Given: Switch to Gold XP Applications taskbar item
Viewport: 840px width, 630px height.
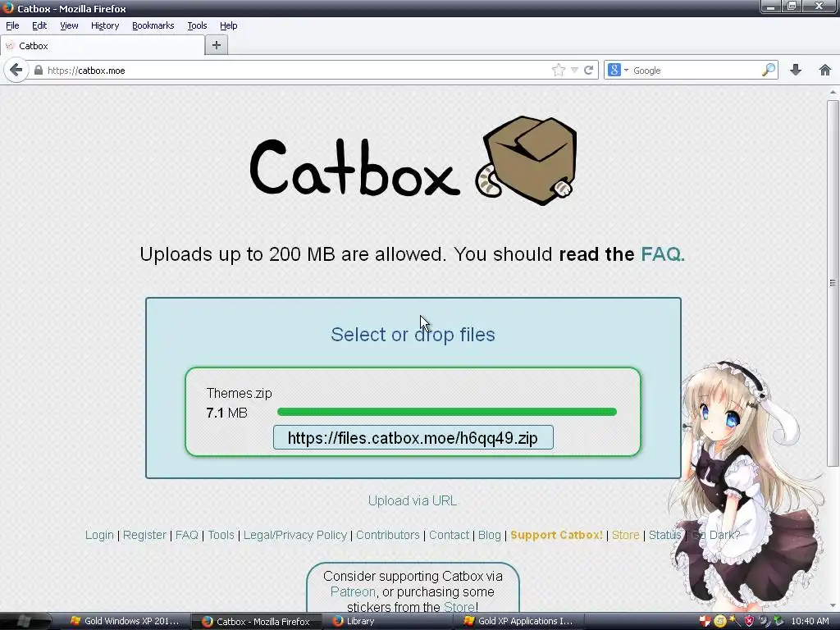Looking at the screenshot, I should tap(518, 622).
